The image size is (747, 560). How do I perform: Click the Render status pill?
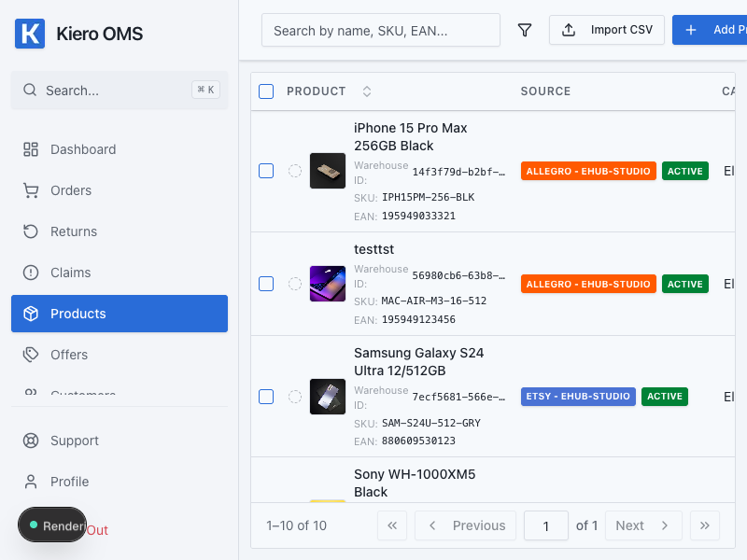52,525
